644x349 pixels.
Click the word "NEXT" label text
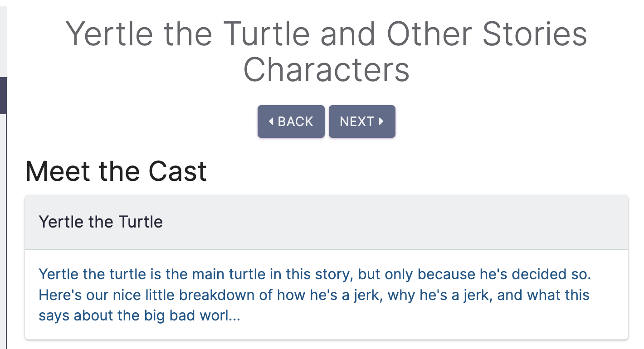357,121
